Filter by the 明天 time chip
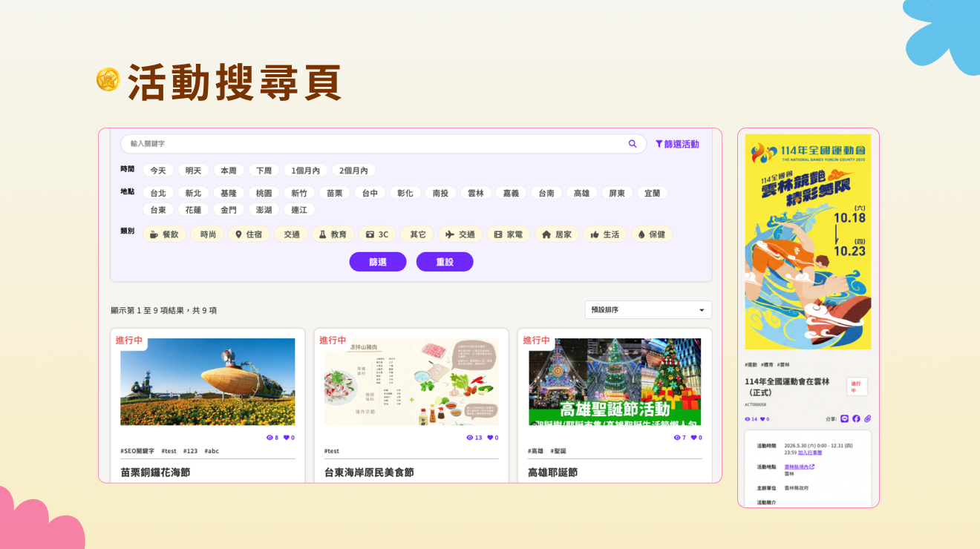Viewport: 980px width, 549px height. (193, 171)
